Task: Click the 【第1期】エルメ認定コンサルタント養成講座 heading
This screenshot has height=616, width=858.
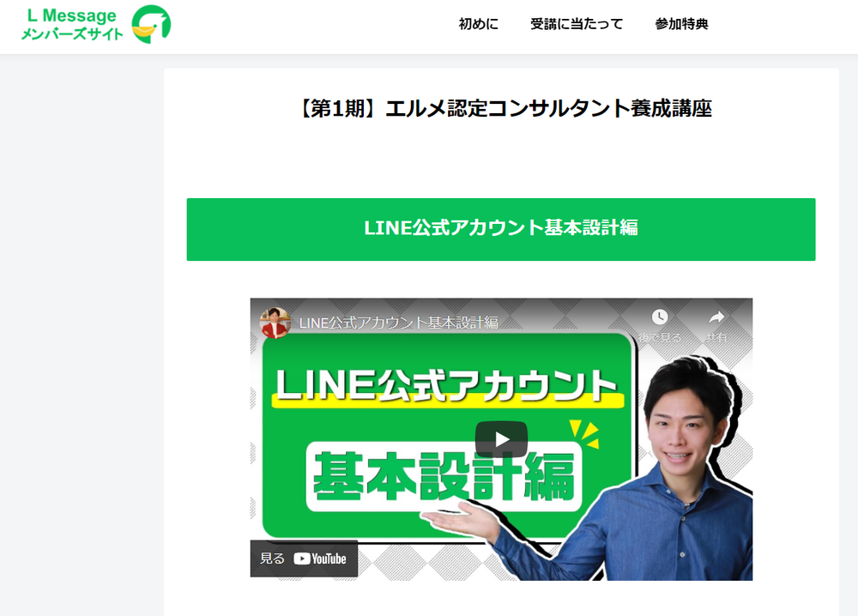Action: click(x=504, y=108)
